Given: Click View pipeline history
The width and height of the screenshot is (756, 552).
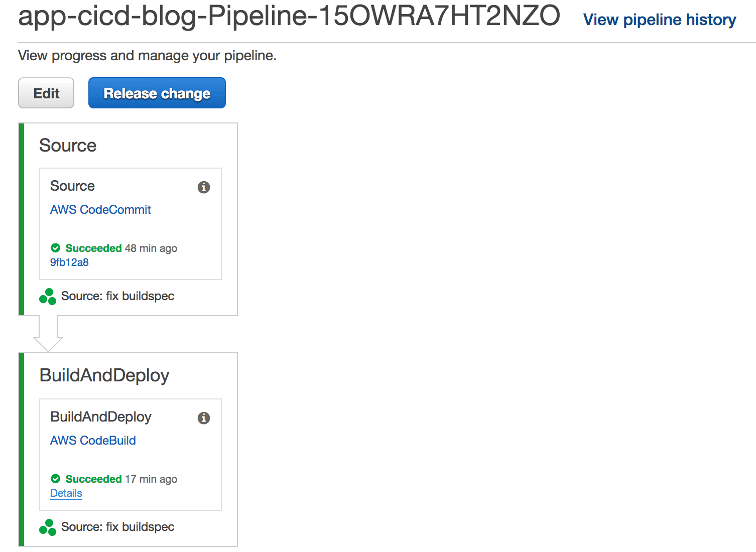Looking at the screenshot, I should pyautogui.click(x=659, y=20).
